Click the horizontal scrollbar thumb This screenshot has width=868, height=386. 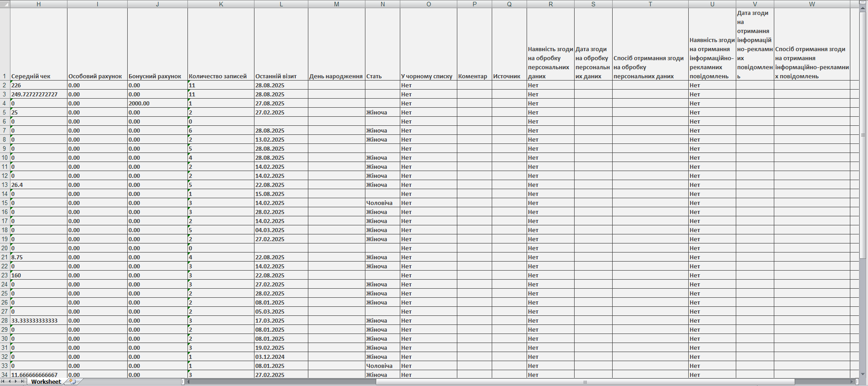(x=585, y=382)
